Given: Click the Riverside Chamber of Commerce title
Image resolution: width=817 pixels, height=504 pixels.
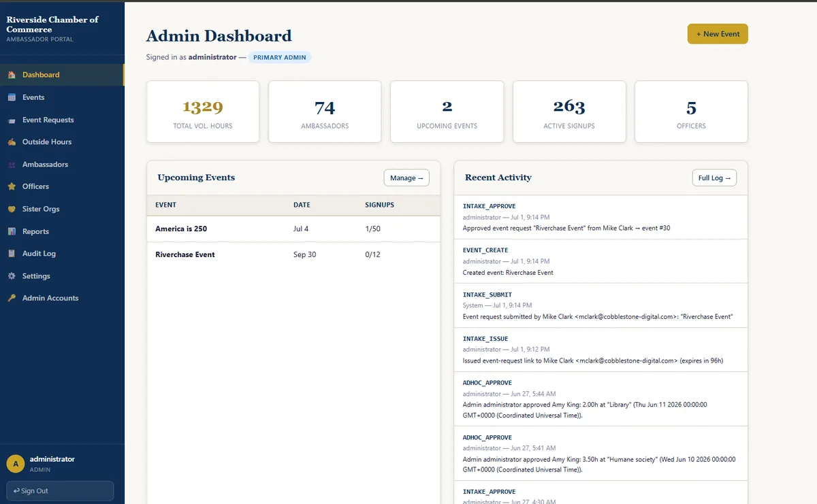Looking at the screenshot, I should coord(52,24).
